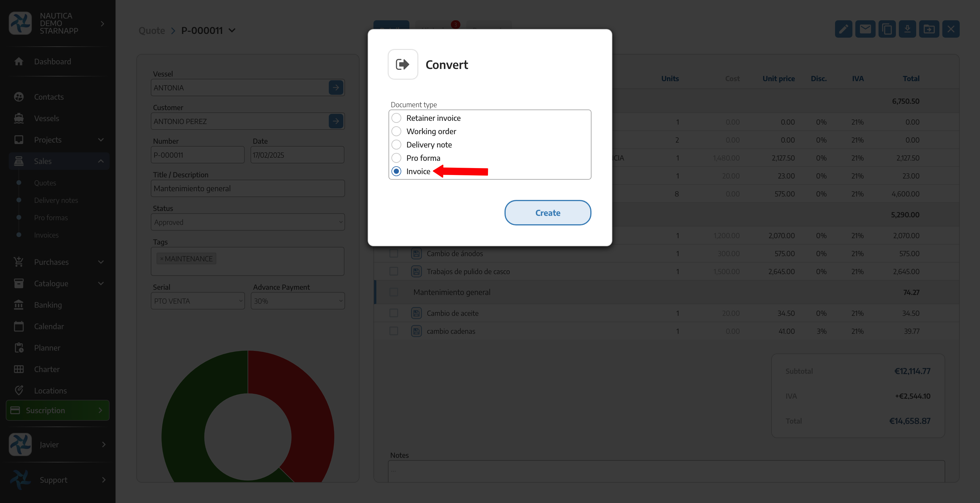Image resolution: width=980 pixels, height=503 pixels.
Task: Click the pencil edit icon
Action: click(843, 29)
